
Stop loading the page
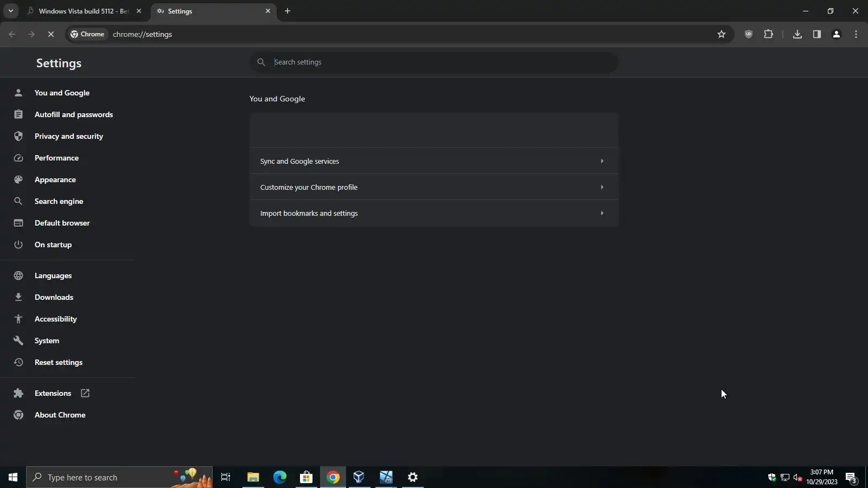point(51,34)
